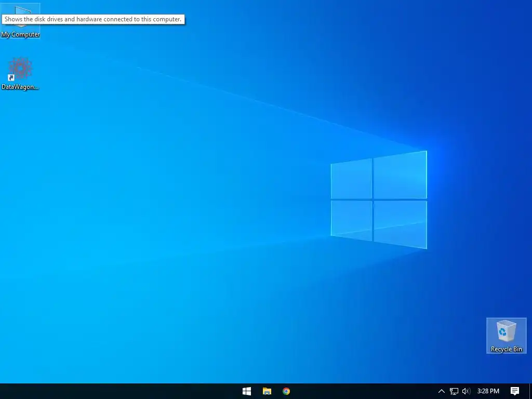
Task: Click the Show desktop strip at the taskbar edge
Action: (530, 391)
